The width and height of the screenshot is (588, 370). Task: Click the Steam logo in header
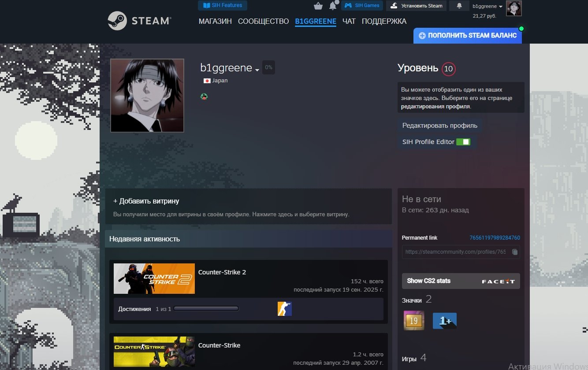click(139, 21)
